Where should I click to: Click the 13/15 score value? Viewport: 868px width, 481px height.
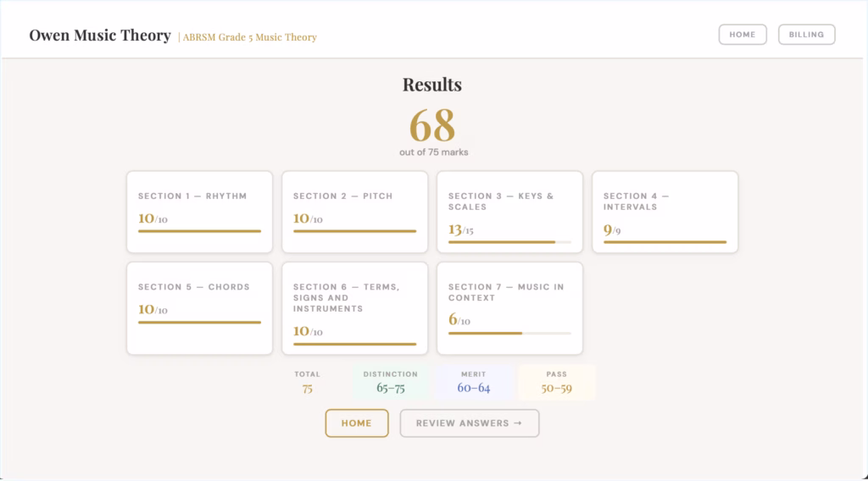(460, 229)
